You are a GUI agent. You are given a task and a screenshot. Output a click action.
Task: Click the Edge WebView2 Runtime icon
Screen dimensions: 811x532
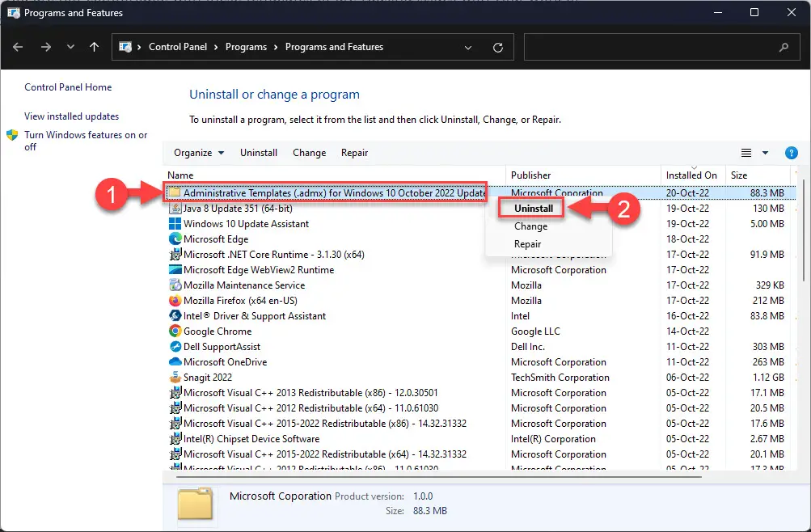tap(175, 270)
